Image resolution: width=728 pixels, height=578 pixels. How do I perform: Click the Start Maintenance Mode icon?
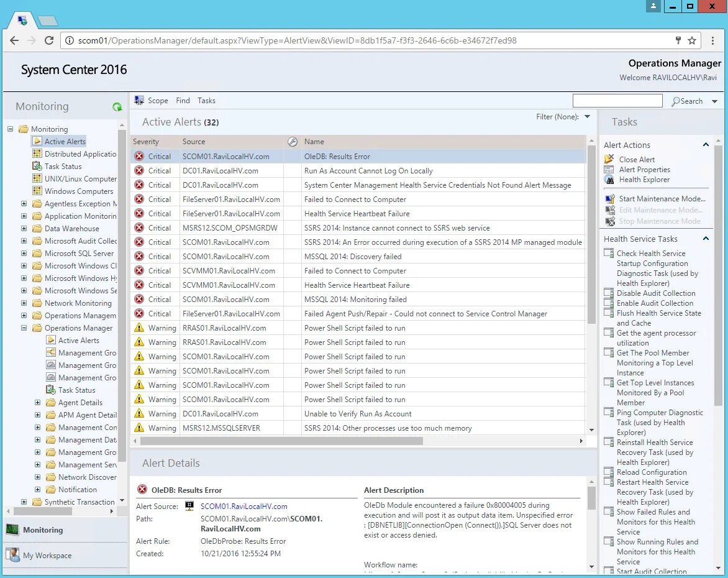609,199
